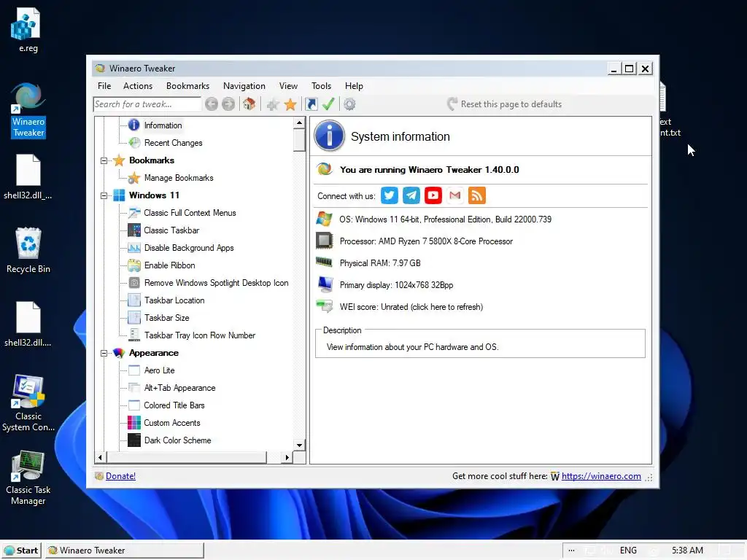This screenshot has height=560, width=747.
Task: Click the 5:38 AM clock in tray
Action: (687, 551)
